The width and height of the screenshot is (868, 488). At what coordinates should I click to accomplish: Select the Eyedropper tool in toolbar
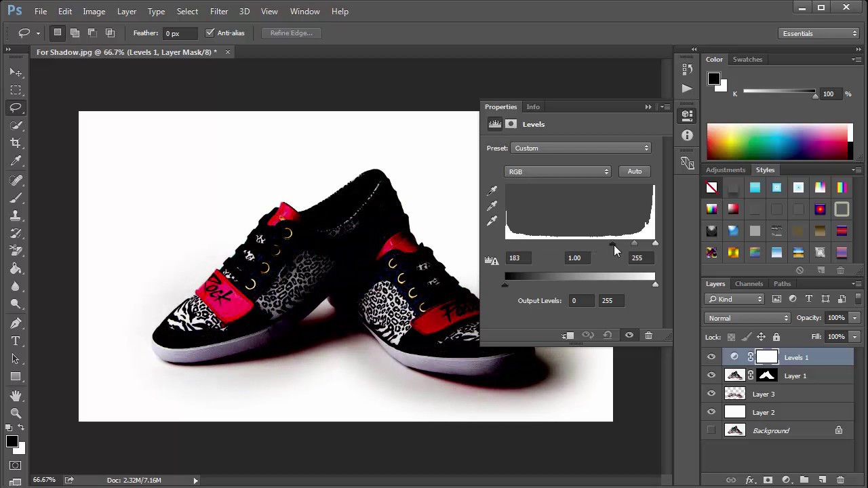pyautogui.click(x=16, y=161)
